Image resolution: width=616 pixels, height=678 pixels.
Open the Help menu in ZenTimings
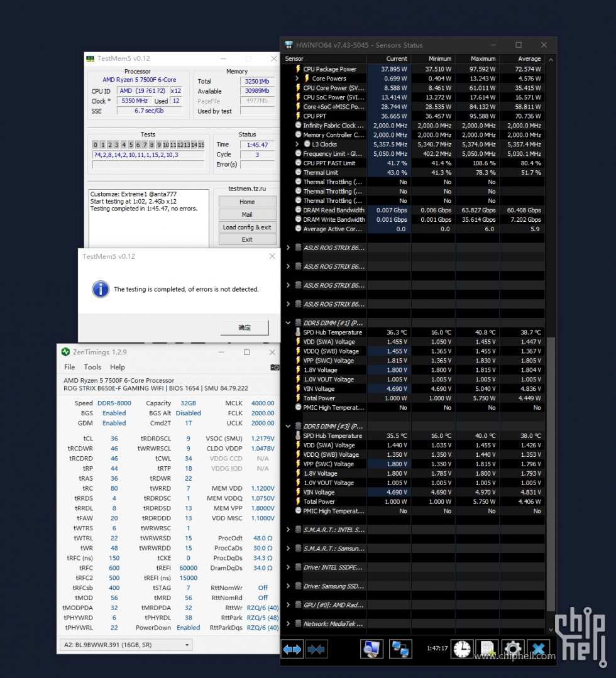118,367
